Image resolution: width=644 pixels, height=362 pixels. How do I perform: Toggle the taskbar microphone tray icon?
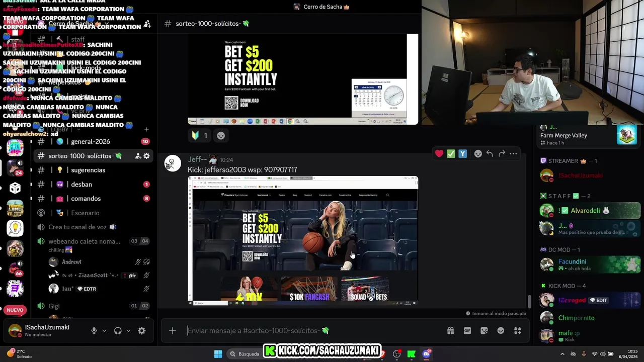tap(584, 354)
